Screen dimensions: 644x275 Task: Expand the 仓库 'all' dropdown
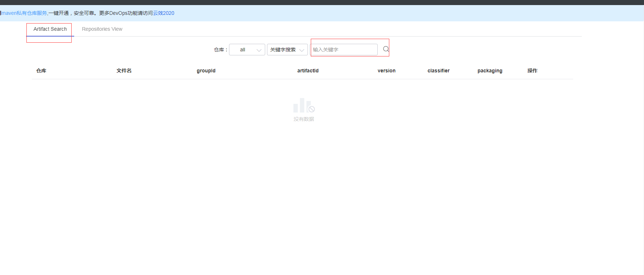247,50
